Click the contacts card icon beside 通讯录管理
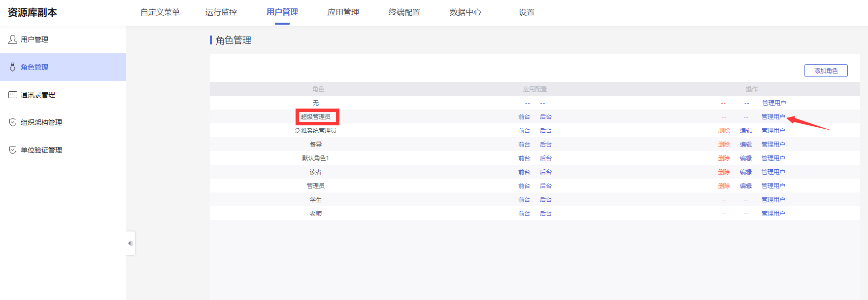The image size is (868, 300). [13, 95]
